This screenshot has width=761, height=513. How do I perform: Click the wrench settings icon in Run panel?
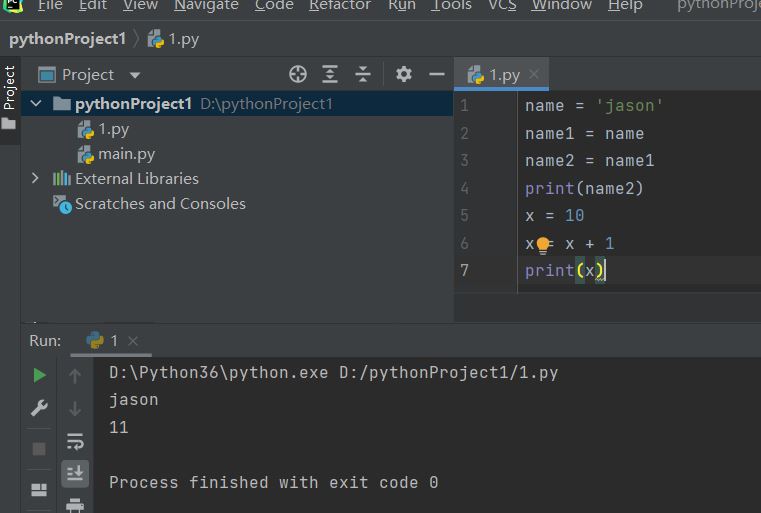coord(39,408)
